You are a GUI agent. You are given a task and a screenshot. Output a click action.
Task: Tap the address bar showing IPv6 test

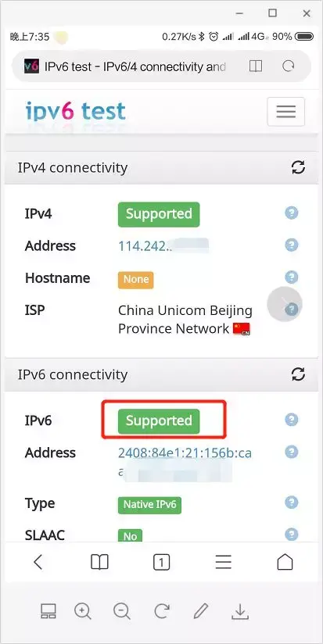[135, 66]
